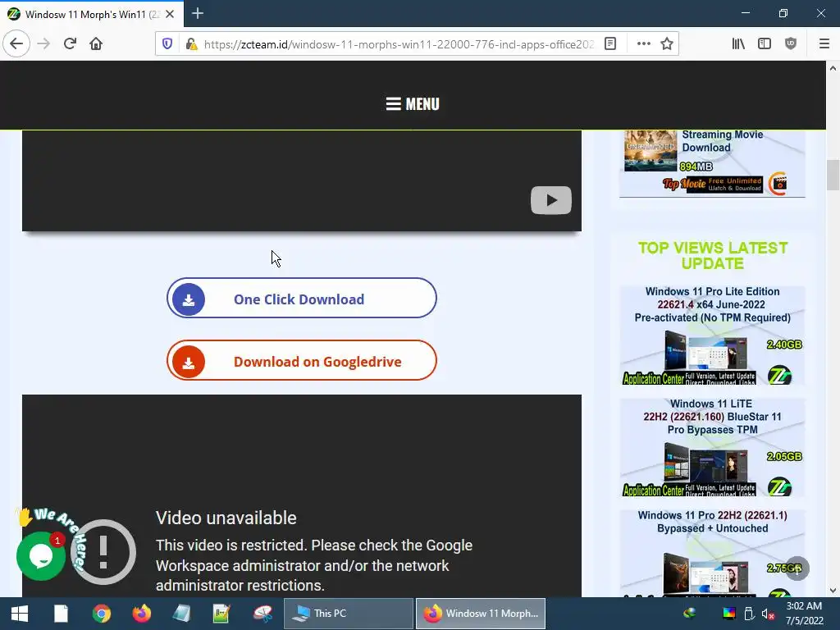
Task: Click the USB safely remove tray icon
Action: [749, 614]
